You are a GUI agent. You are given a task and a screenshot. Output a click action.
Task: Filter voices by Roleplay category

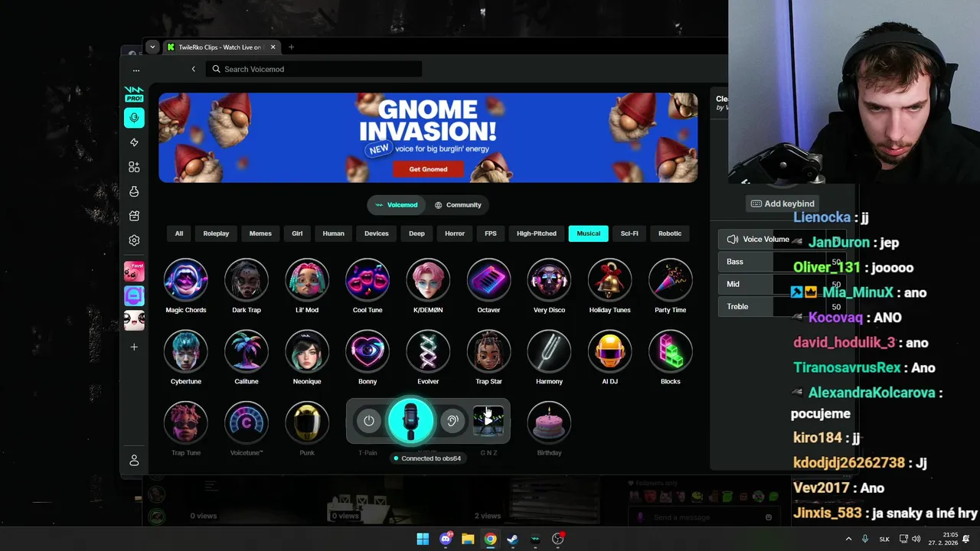point(216,233)
